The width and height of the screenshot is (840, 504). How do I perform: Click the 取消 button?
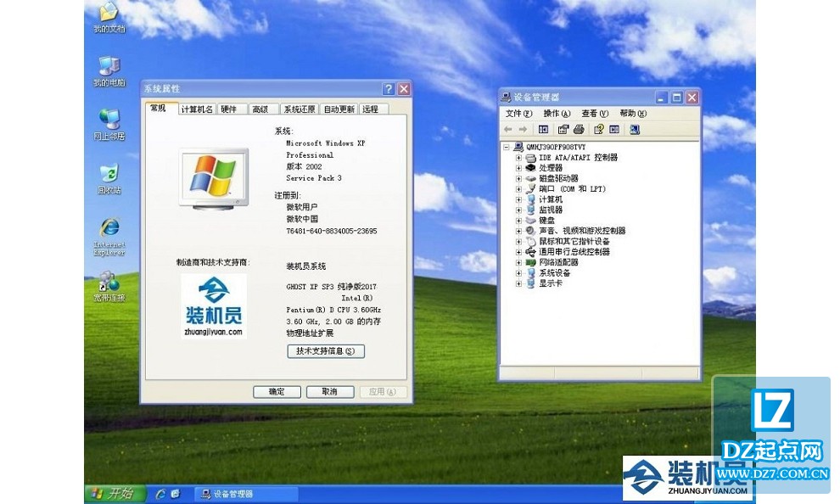coord(330,392)
